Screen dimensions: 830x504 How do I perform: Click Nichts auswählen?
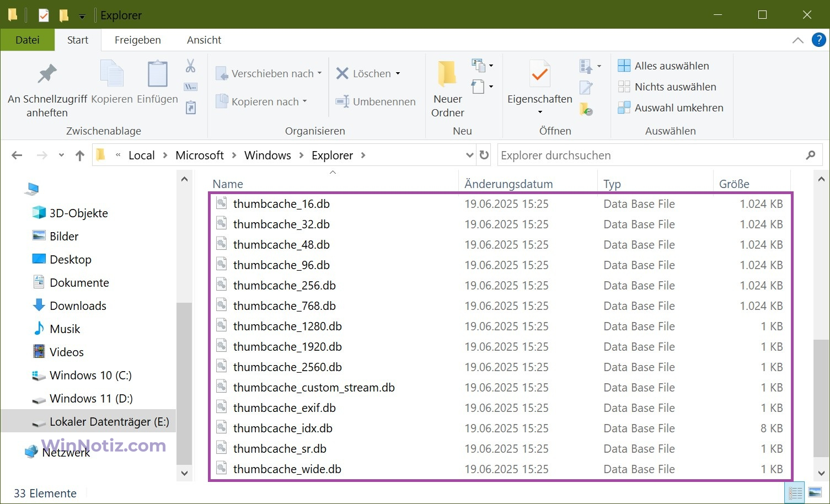(x=667, y=87)
